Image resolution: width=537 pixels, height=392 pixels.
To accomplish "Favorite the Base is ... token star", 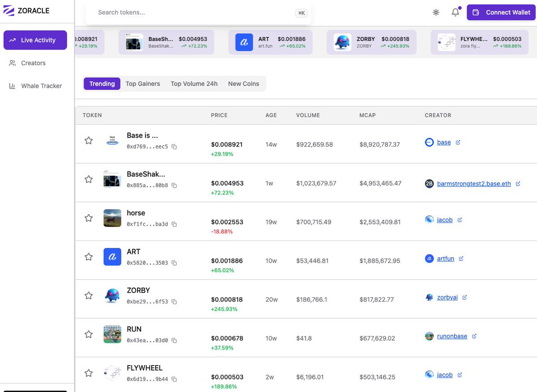I will click(89, 140).
